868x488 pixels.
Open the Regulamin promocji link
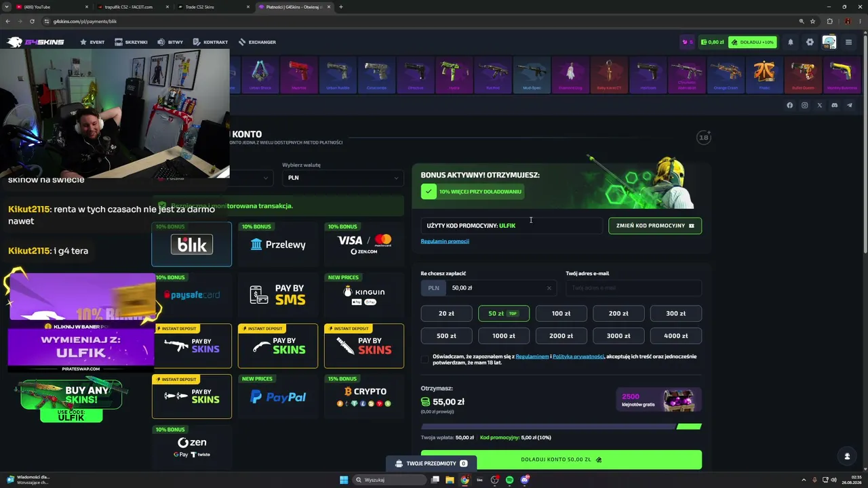point(445,241)
